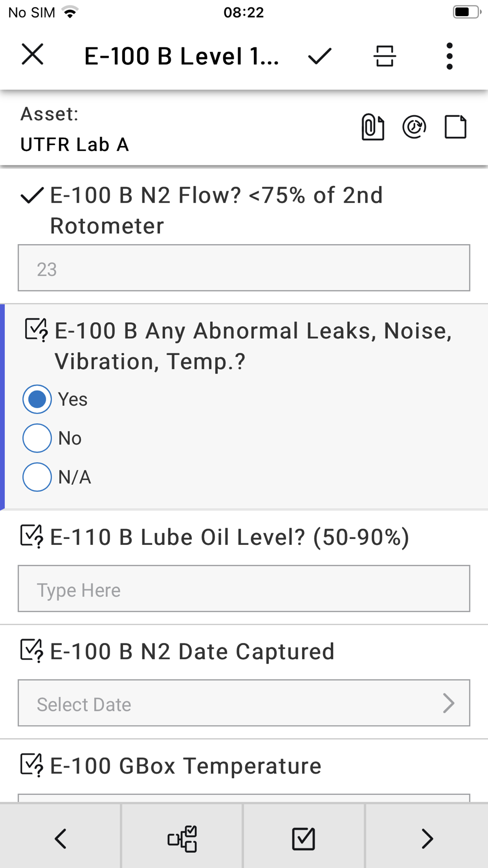Image resolution: width=488 pixels, height=868 pixels.
Task: Tap the N2 Flow rotometer value field
Action: [244, 268]
